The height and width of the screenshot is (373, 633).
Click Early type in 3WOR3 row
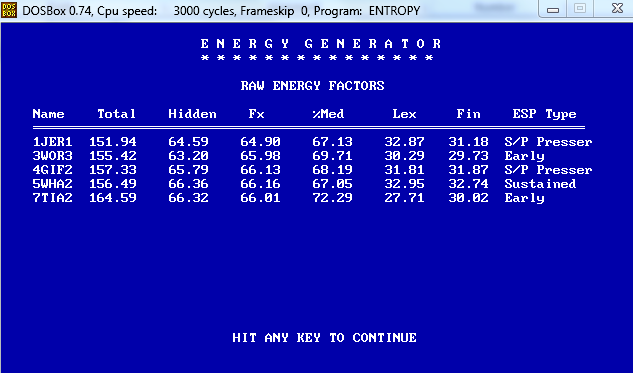524,156
